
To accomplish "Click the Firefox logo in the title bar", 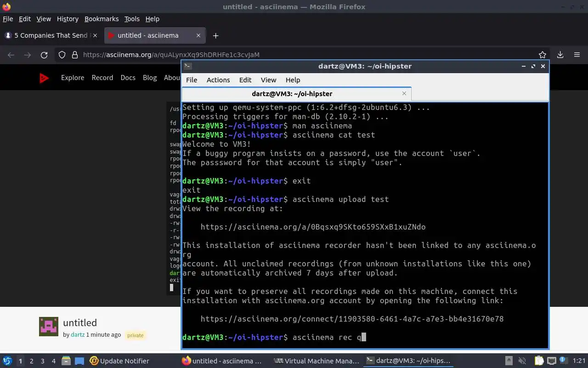I will coord(6,7).
